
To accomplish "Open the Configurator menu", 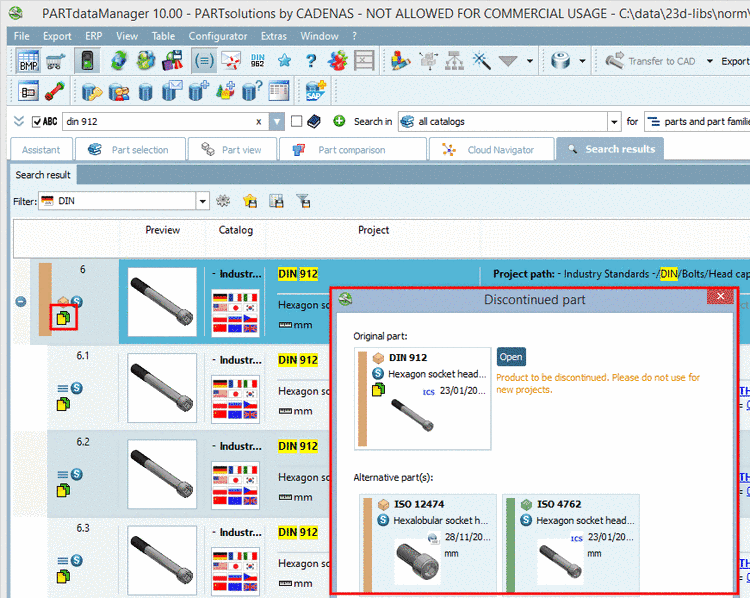I will pyautogui.click(x=218, y=36).
